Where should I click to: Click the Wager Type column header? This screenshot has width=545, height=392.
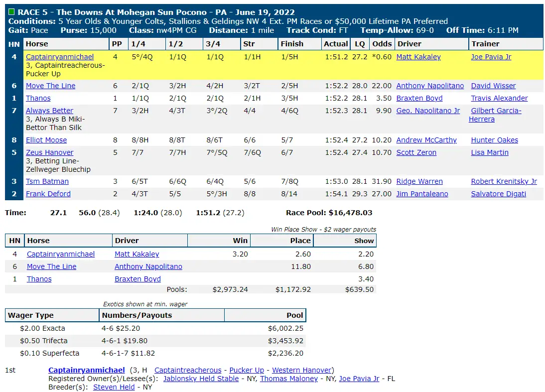(52, 315)
